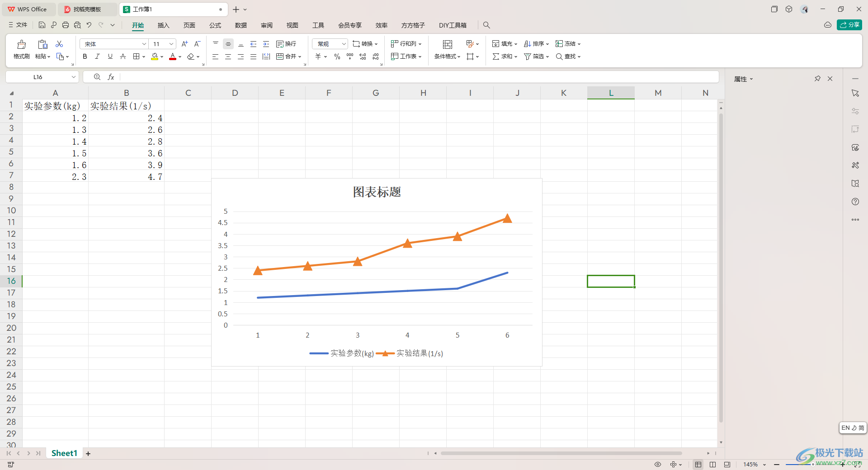This screenshot has height=470, width=868.
Task: Click the 查找 find button
Action: (568, 56)
